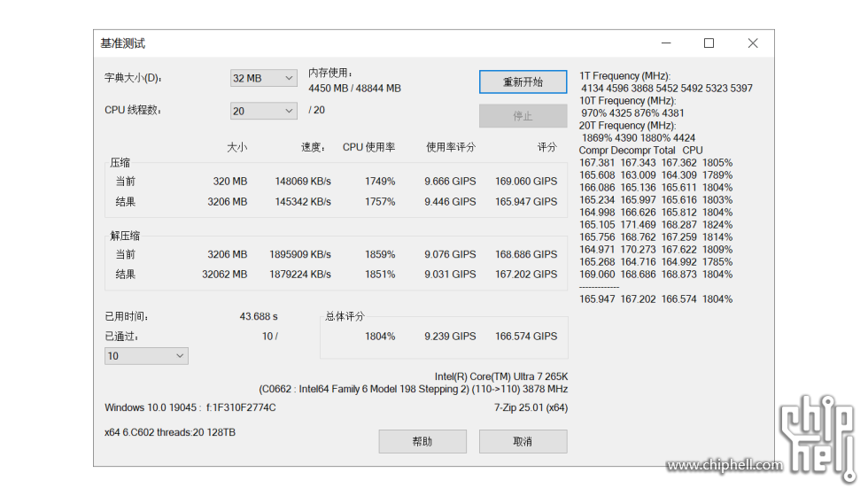This screenshot has height=496, width=868.
Task: Select the total score 166.574 GIPS value
Action: click(526, 337)
